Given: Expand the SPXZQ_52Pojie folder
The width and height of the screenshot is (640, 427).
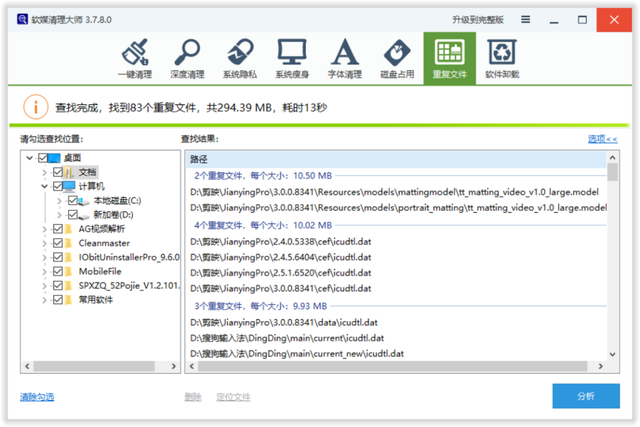Looking at the screenshot, I should click(44, 286).
